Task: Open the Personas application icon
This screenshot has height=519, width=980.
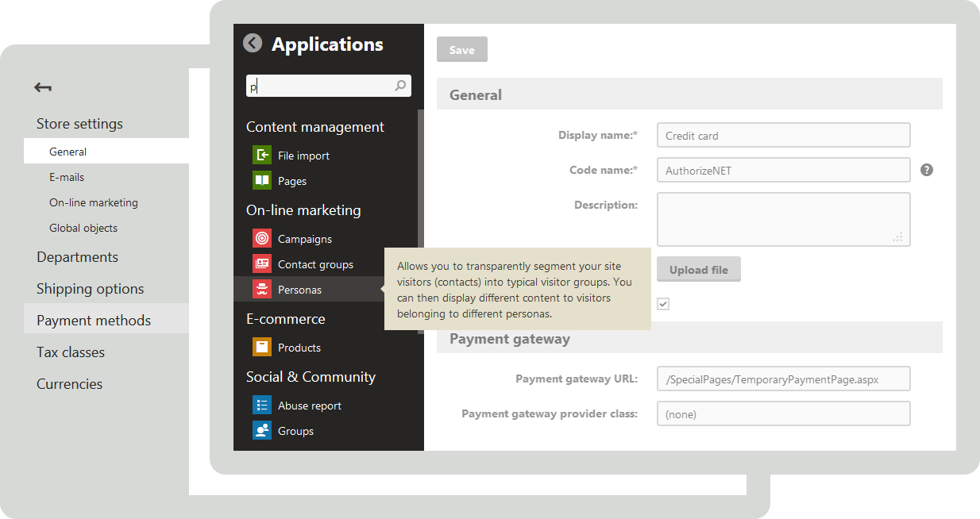Action: [x=261, y=289]
